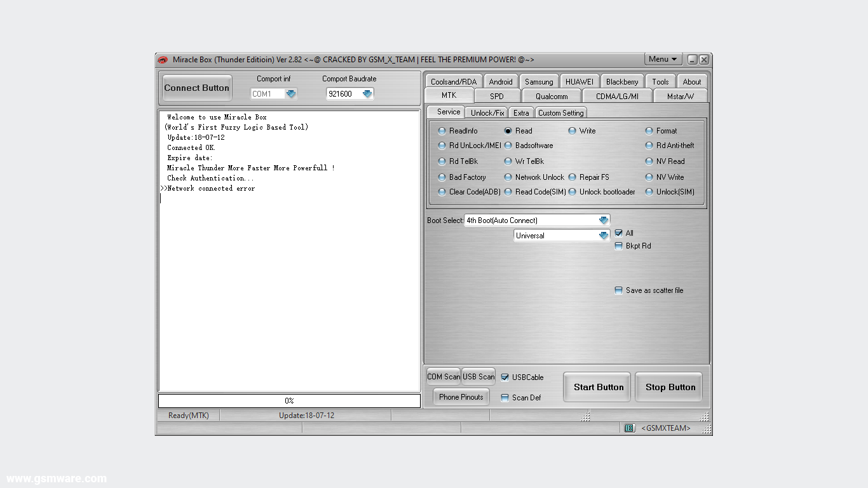Open the Menu dropdown in title bar
The image size is (868, 488).
point(663,59)
